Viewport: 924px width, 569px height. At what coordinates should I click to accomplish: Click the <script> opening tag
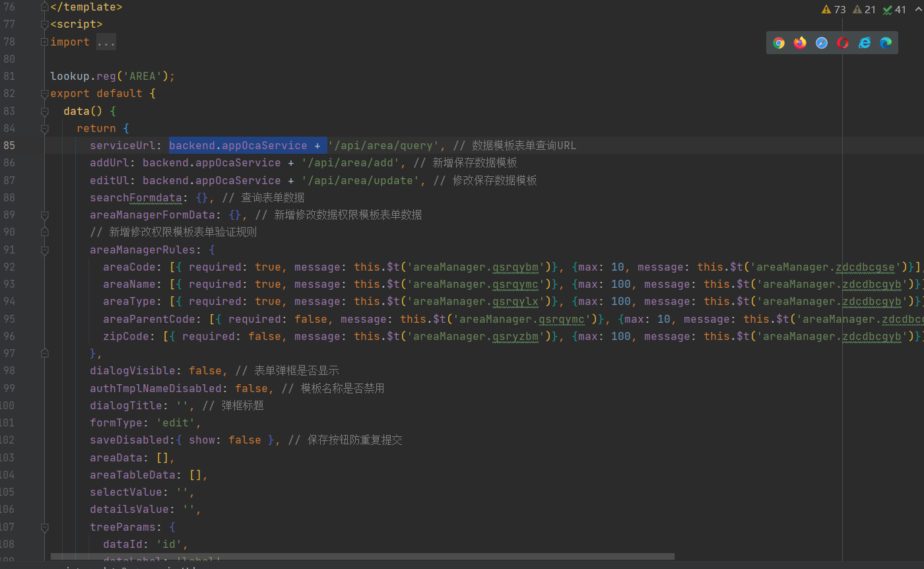click(77, 24)
